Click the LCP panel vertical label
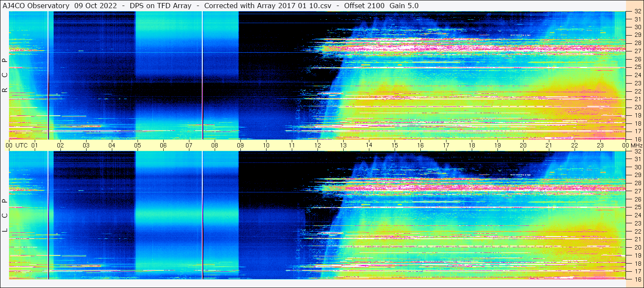Image resolution: width=644 pixels, height=288 pixels. (5, 216)
